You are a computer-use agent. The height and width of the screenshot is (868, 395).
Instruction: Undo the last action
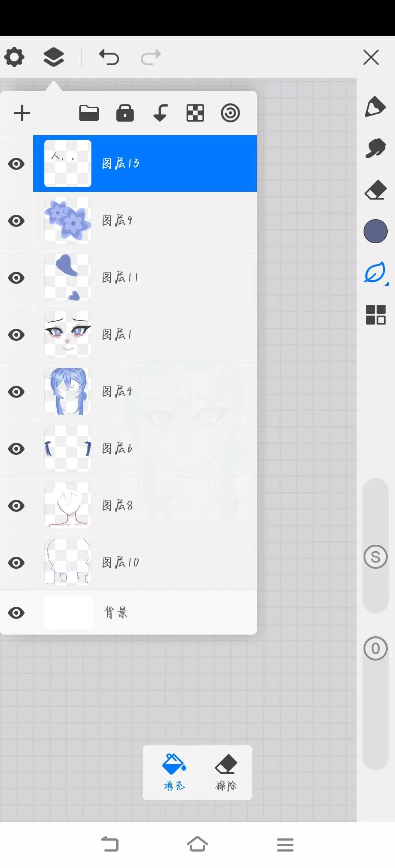point(109,57)
